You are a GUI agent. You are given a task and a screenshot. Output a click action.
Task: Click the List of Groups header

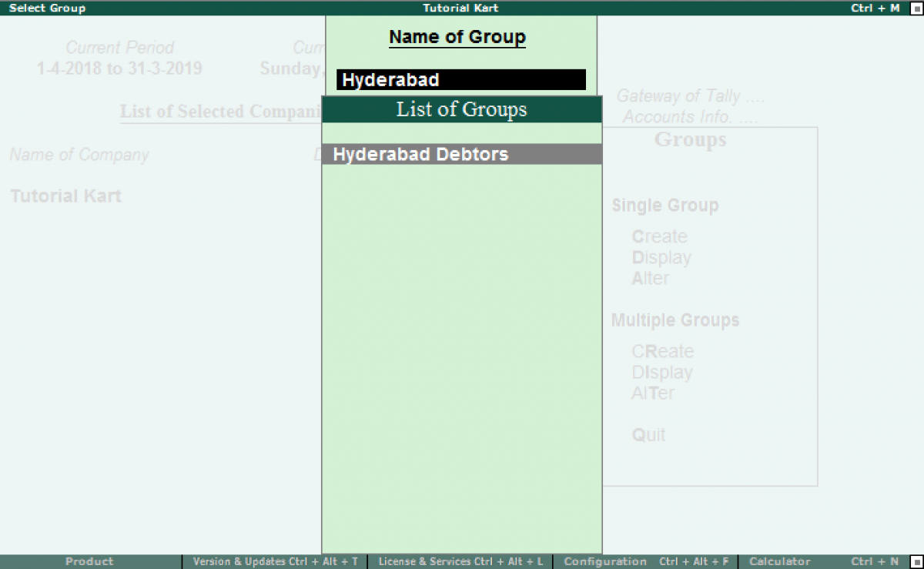point(460,109)
